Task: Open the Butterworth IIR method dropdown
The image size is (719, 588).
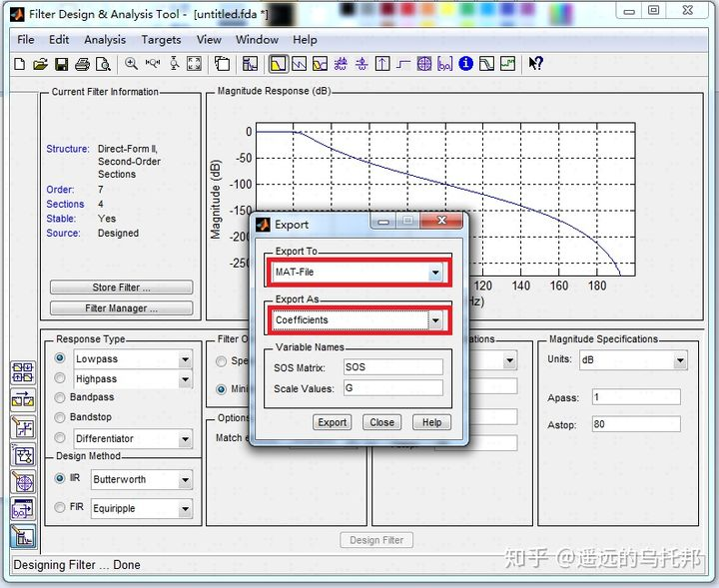Action: [185, 480]
